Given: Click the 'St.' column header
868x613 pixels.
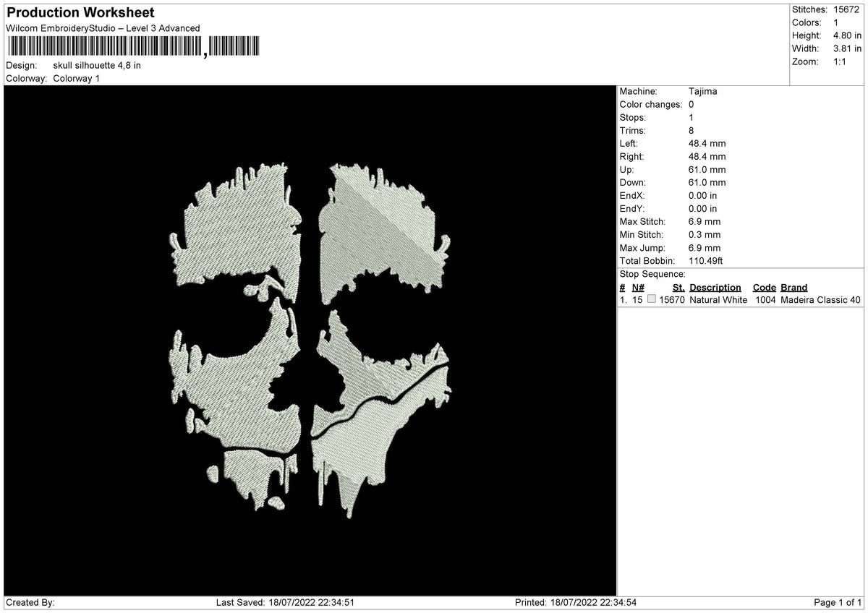Looking at the screenshot, I should coord(678,287).
